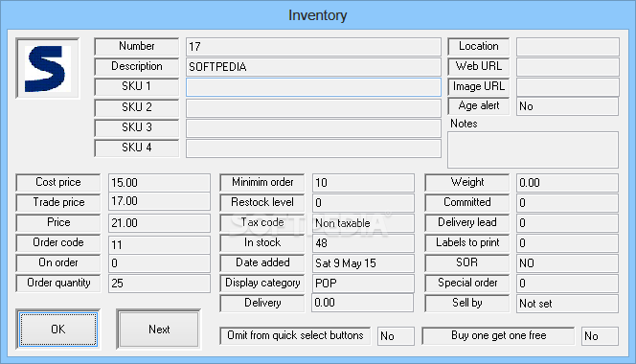Click the Trade price label button
This screenshot has height=364, width=636.
click(58, 202)
